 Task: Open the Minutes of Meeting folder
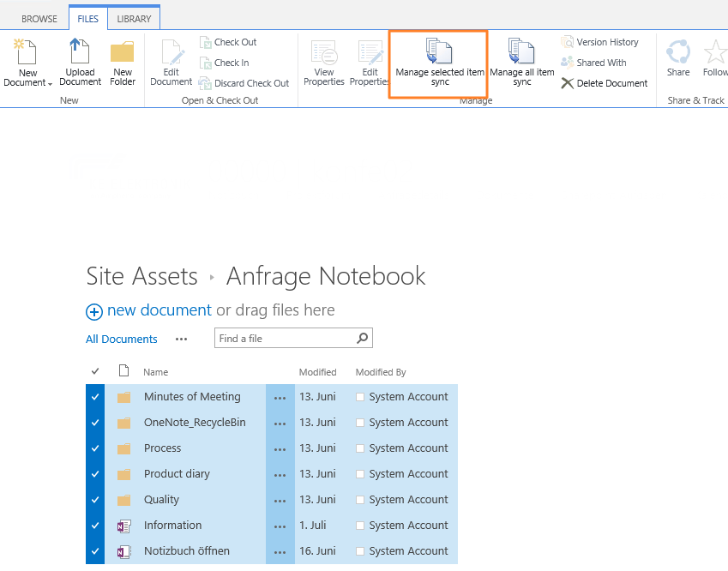pos(192,397)
